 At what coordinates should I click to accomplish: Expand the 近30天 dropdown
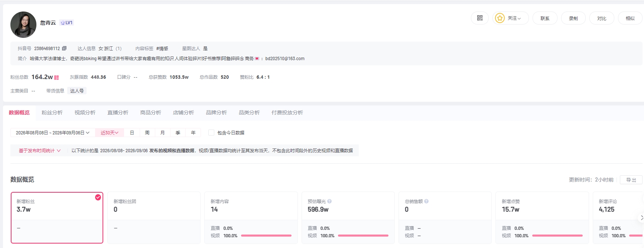click(x=110, y=133)
